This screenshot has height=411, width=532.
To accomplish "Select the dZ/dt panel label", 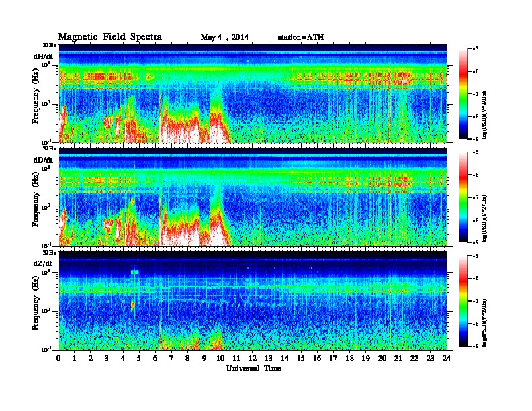I will [43, 263].
